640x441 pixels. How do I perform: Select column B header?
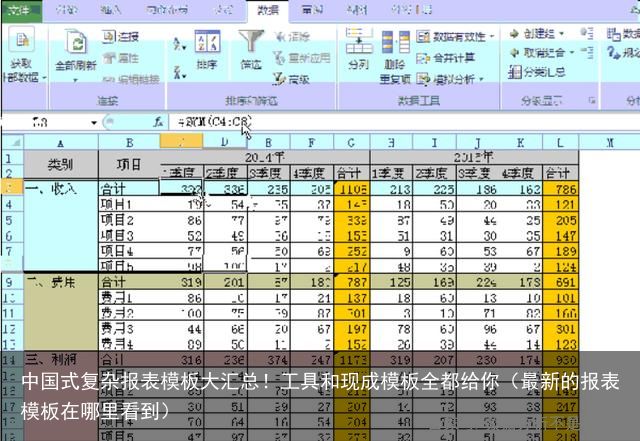pyautogui.click(x=129, y=142)
